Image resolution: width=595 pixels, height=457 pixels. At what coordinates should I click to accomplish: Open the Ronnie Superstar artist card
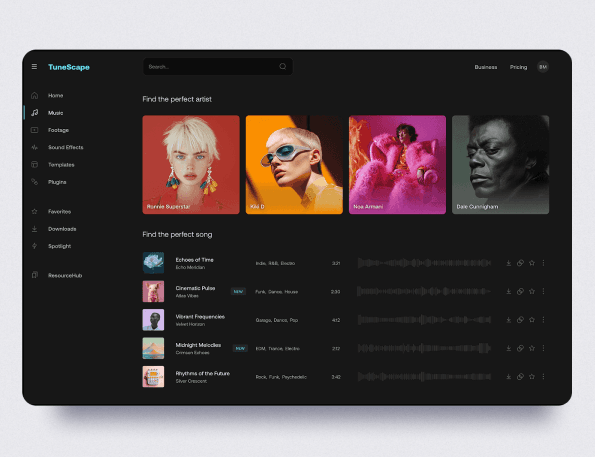[191, 165]
